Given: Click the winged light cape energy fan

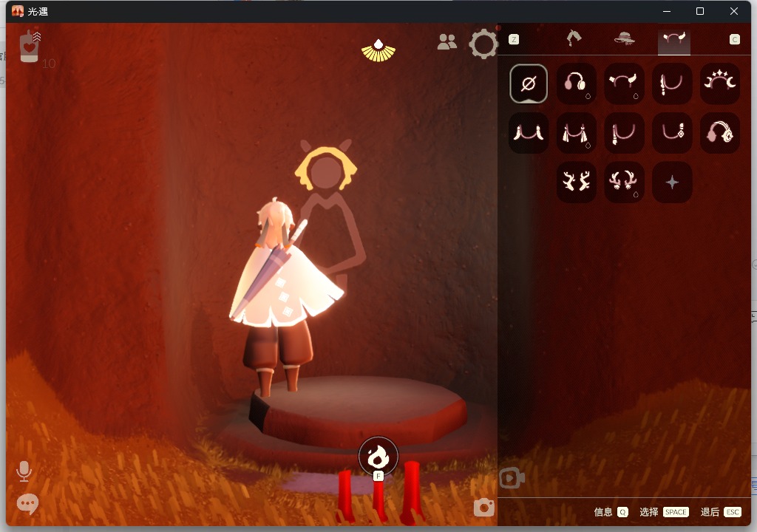Looking at the screenshot, I should 378,51.
